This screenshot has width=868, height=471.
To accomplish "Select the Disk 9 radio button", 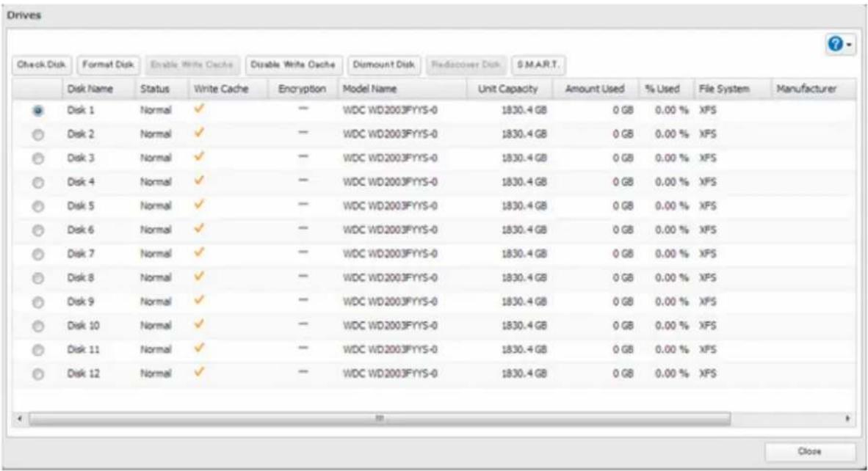I will (x=37, y=302).
